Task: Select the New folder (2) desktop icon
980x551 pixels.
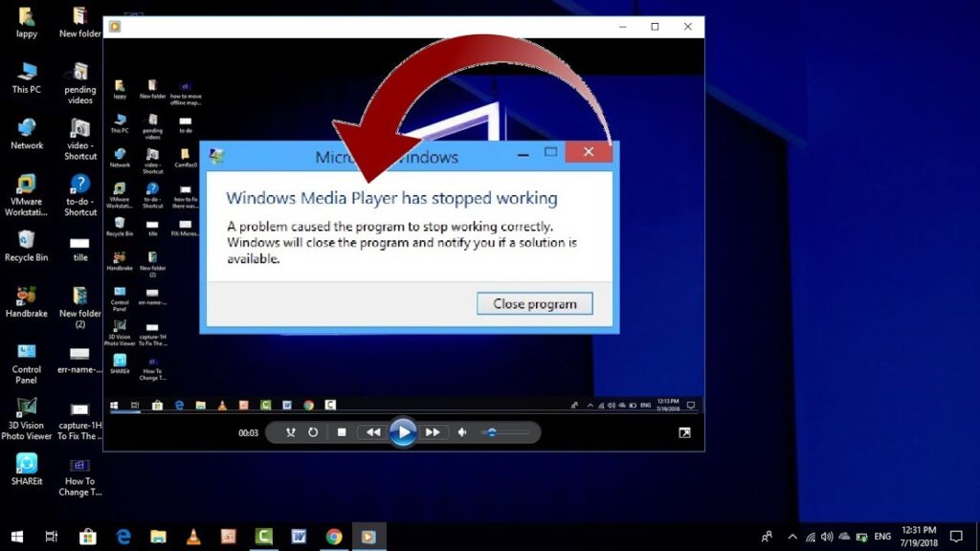Action: [80, 307]
